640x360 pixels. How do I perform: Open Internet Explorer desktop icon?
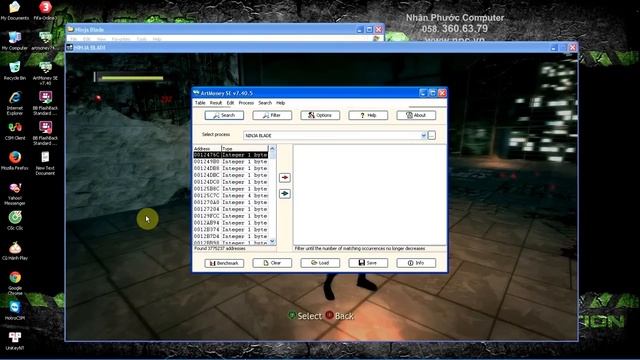(x=15, y=103)
